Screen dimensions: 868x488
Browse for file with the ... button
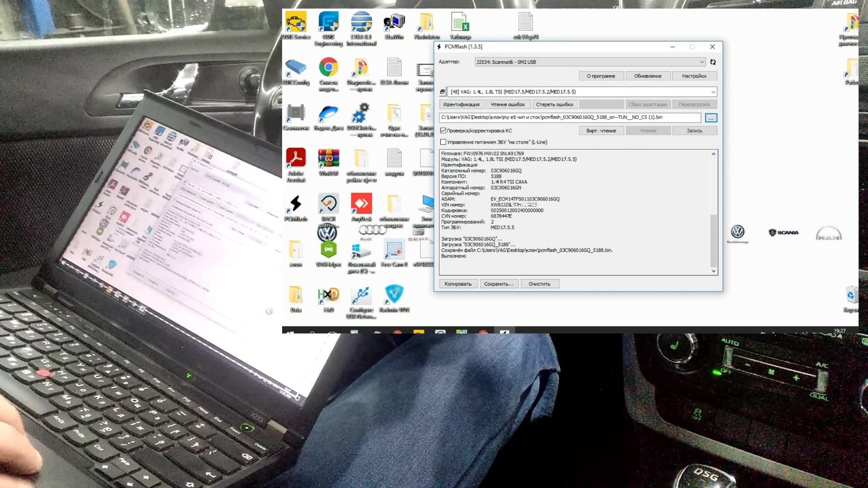711,117
